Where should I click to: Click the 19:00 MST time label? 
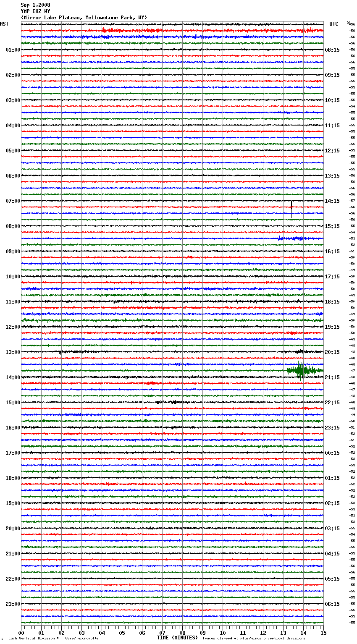(13, 503)
